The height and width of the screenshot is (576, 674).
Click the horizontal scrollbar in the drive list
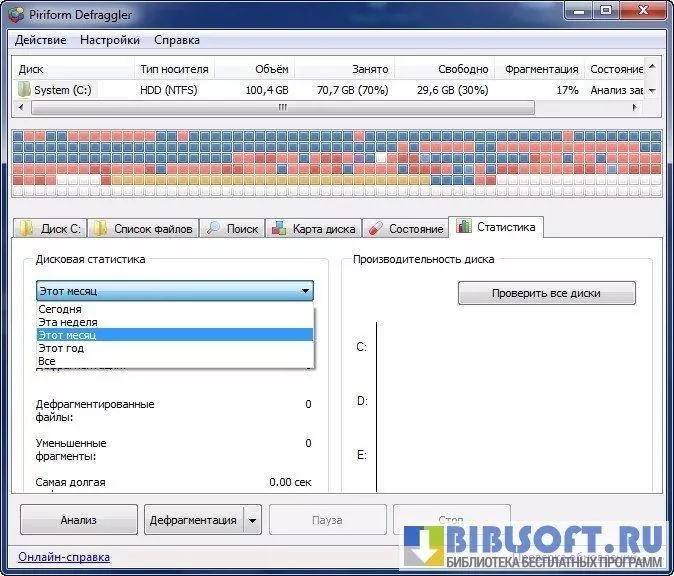tap(280, 106)
